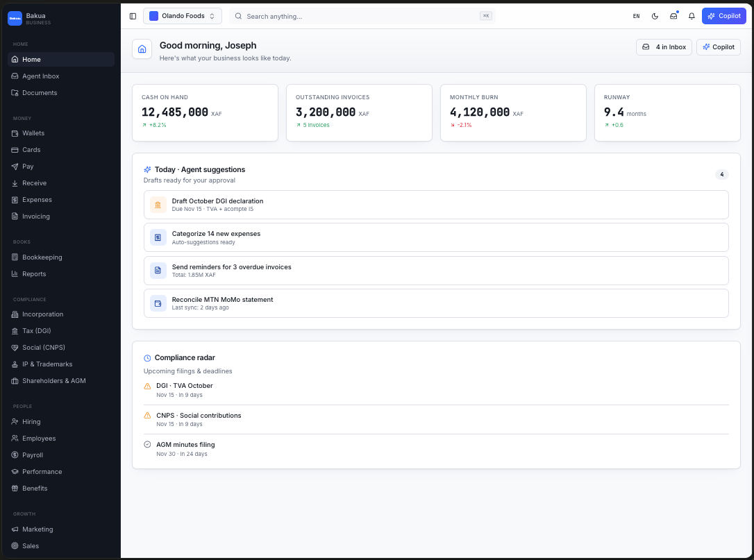Open the inbox tray icon in top bar
Screen dimensions: 754x560
(x=673, y=17)
